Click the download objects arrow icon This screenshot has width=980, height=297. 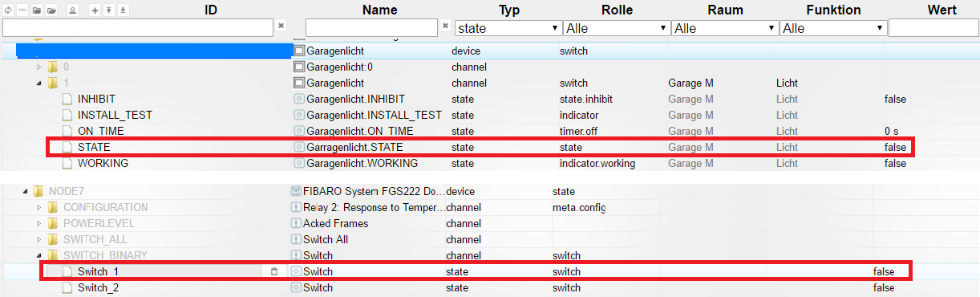pyautogui.click(x=124, y=10)
